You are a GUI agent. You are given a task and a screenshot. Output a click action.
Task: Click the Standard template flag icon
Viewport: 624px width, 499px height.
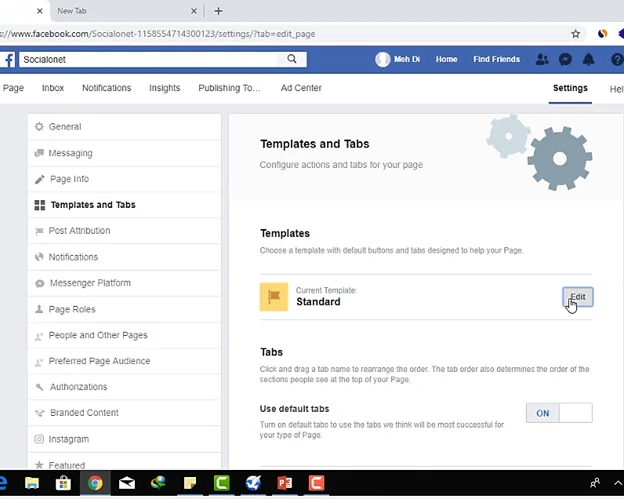[274, 296]
